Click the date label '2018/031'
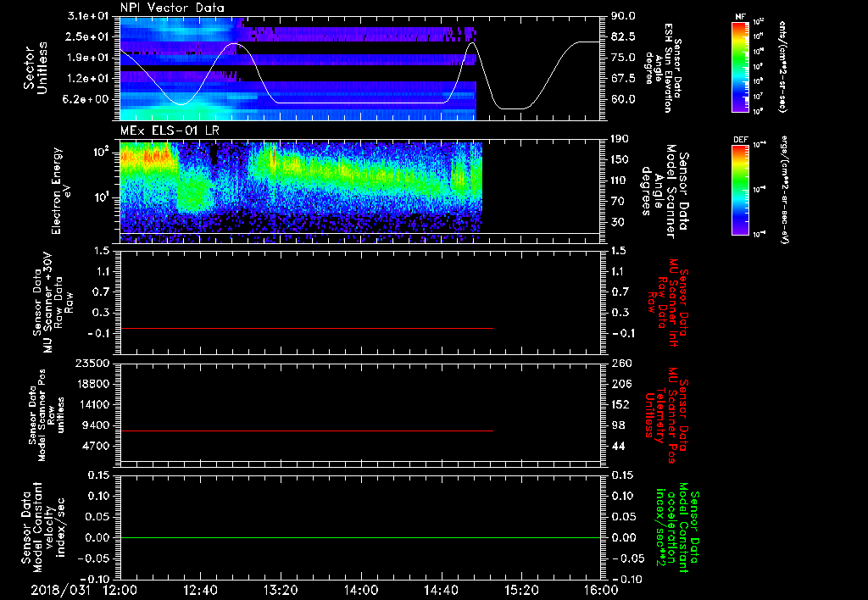 tap(60, 590)
